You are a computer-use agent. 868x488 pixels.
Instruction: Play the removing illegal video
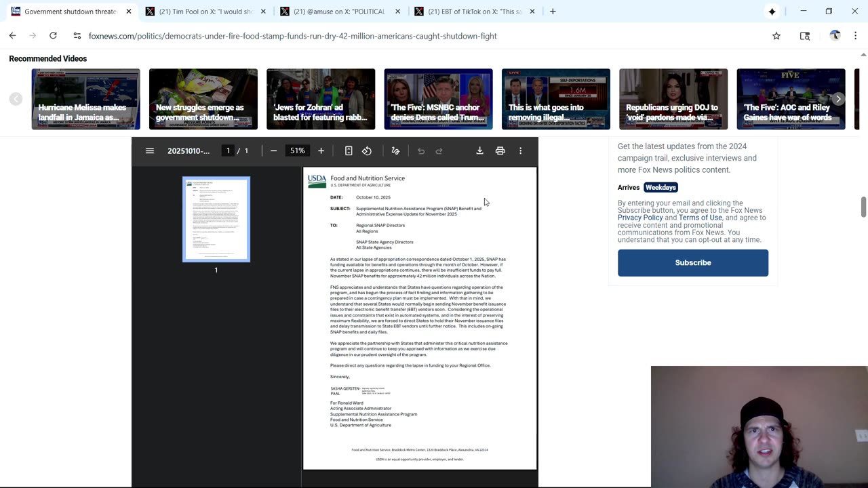tap(556, 99)
